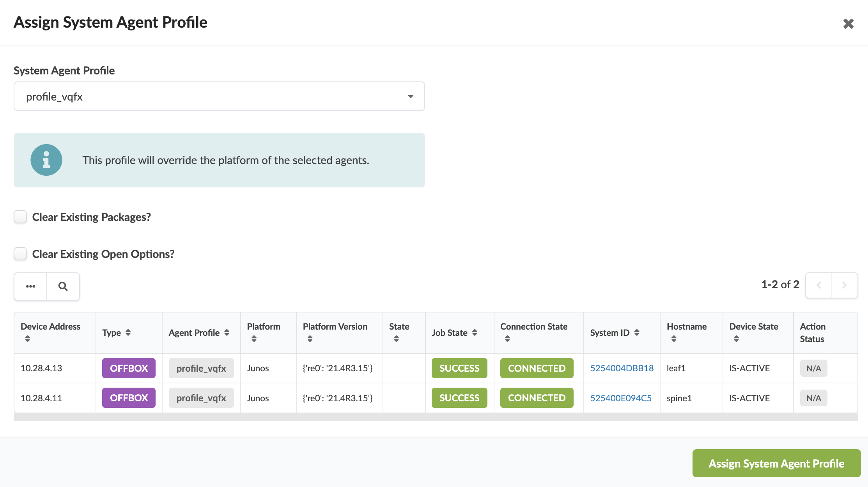Sort by Agent Profile column arrows
The image size is (868, 487).
click(x=227, y=333)
